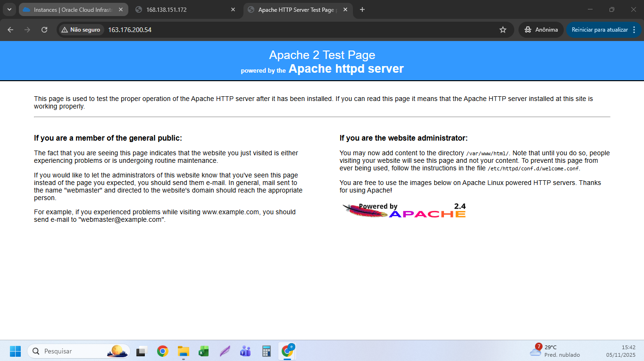The image size is (644, 361).
Task: Open the weather widget showing 29°C
Action: (555, 351)
